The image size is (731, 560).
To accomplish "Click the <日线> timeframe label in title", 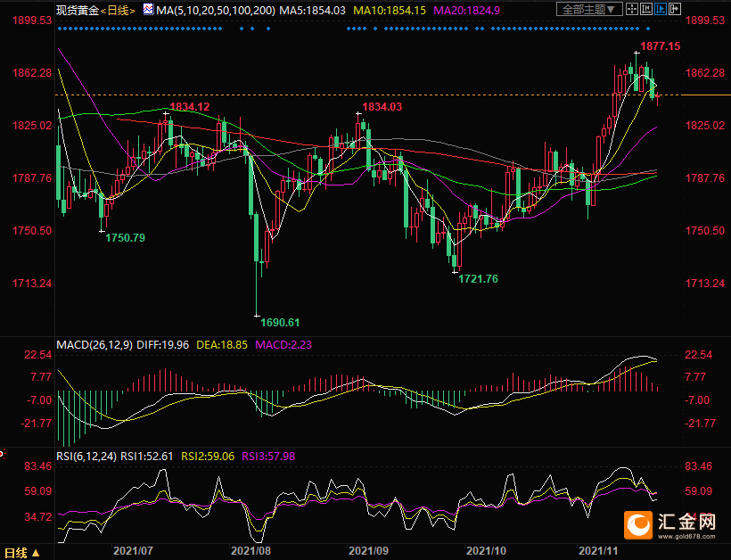I will point(118,10).
